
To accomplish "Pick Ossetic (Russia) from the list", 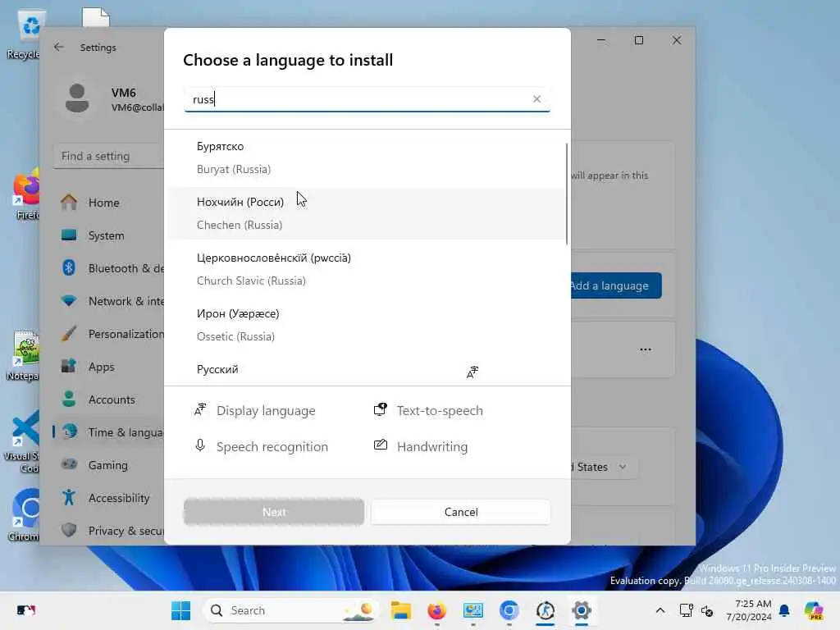I will tap(367, 325).
